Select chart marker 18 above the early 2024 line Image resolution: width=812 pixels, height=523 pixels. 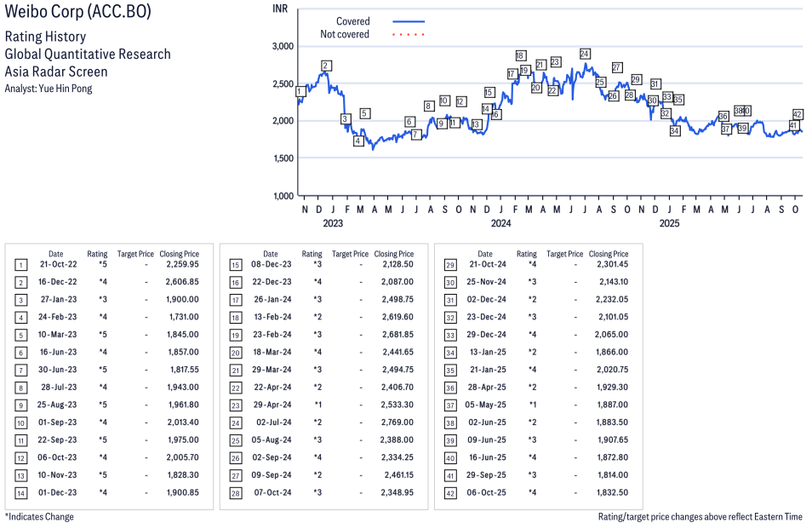click(520, 56)
